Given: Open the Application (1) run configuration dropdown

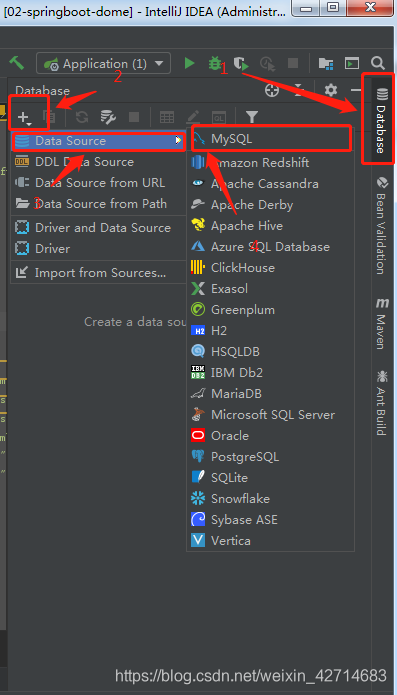Looking at the screenshot, I should coord(103,63).
